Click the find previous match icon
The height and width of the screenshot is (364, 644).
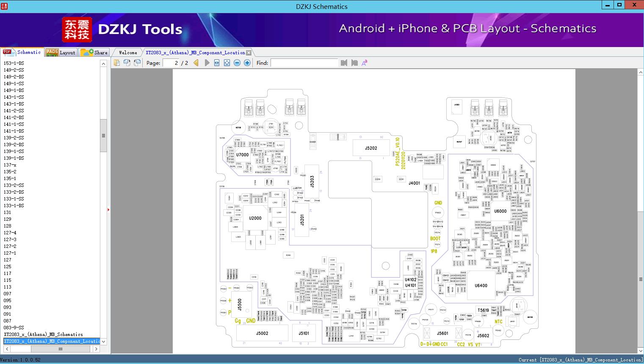click(x=344, y=63)
